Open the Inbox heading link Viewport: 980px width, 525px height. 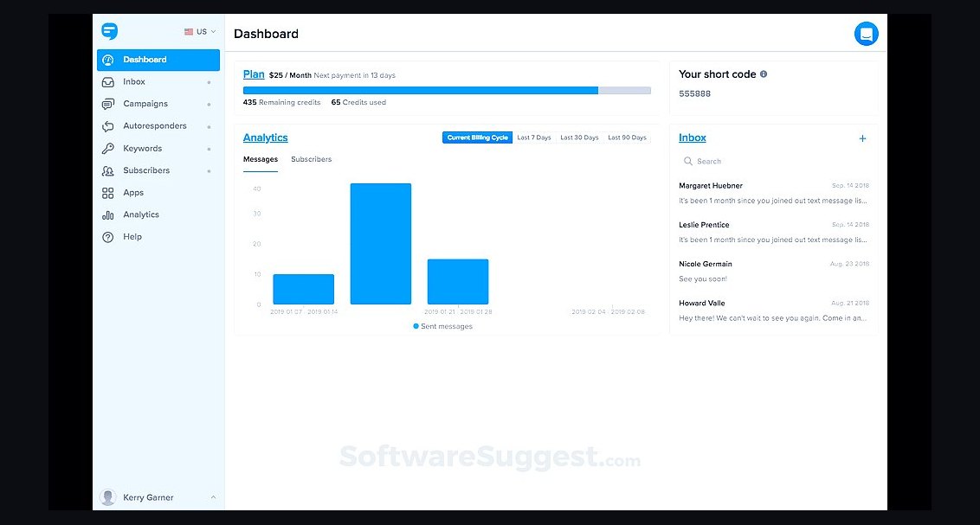coord(693,138)
